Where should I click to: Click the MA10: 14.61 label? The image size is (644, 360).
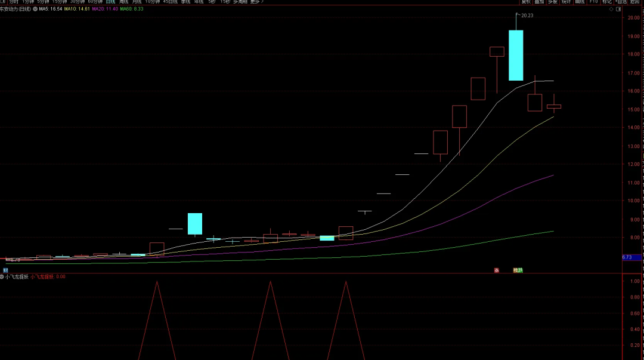point(77,9)
